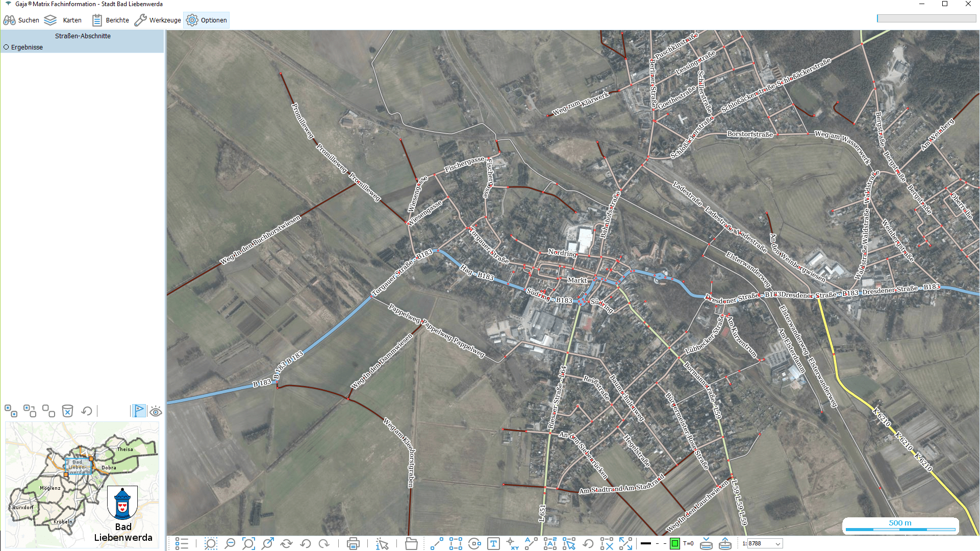Toggle the eye visibility icon
The height and width of the screenshot is (551, 980).
(156, 411)
